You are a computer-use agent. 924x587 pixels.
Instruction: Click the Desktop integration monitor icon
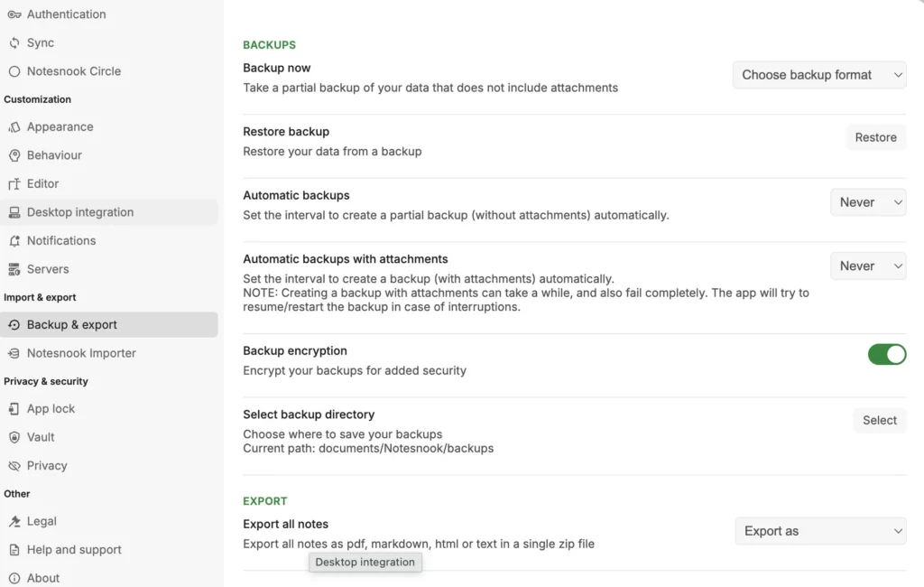tap(14, 212)
